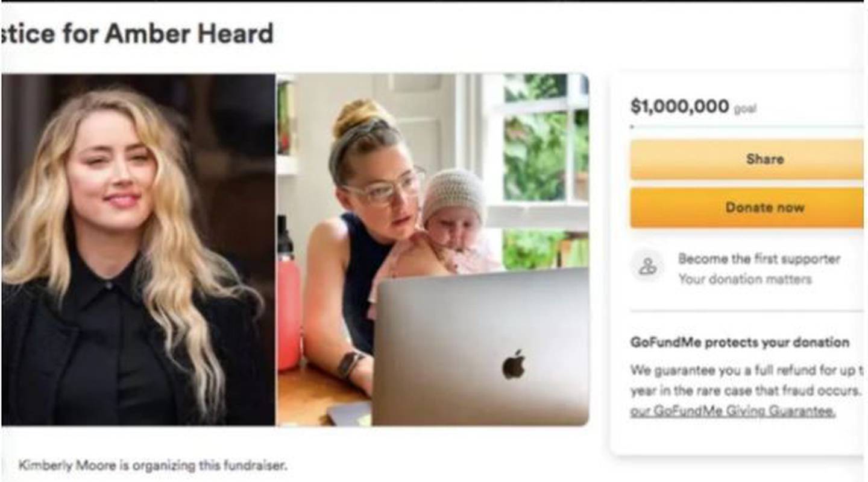Open the right photo with baby and laptop
Image resolution: width=868 pixels, height=482 pixels.
pos(433,250)
